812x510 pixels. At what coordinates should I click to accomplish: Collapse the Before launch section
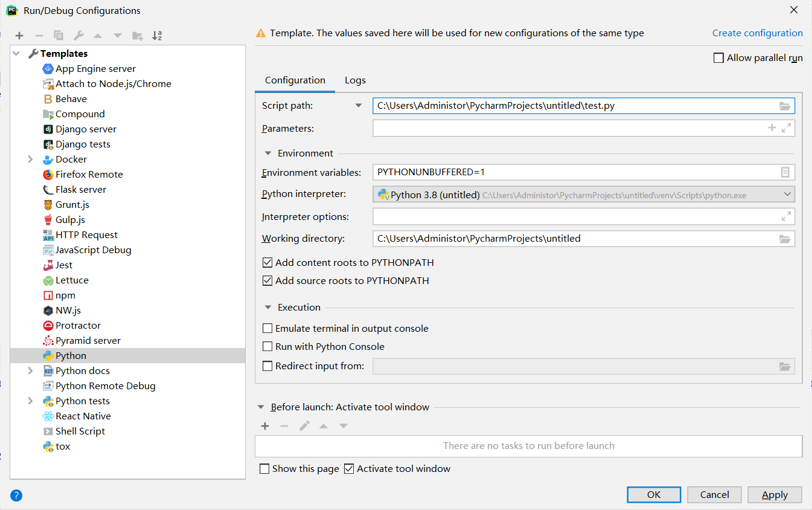(261, 407)
